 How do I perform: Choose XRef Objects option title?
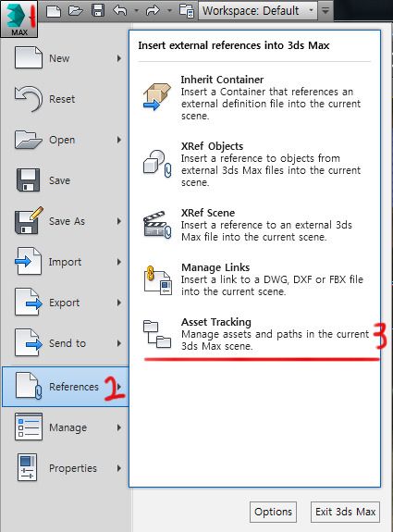pos(213,146)
